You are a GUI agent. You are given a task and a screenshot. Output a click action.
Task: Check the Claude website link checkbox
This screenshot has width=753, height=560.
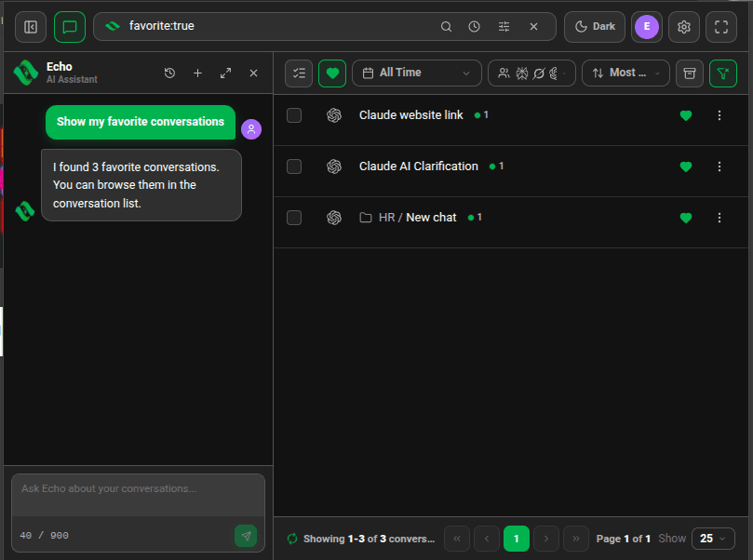coord(294,115)
